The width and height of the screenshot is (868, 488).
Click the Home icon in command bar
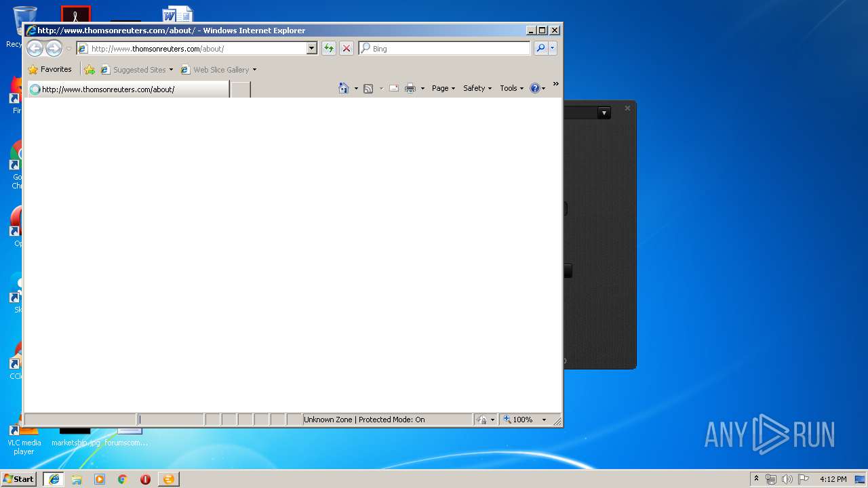click(x=344, y=88)
